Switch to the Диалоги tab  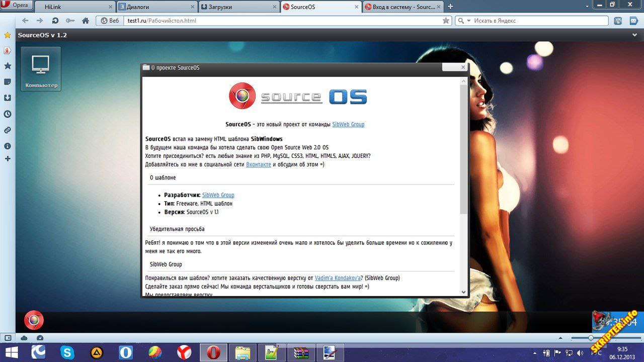(x=156, y=7)
